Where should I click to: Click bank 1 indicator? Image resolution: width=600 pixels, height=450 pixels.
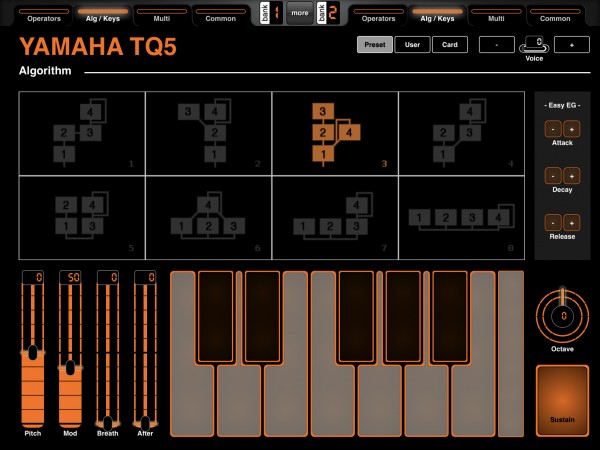point(271,13)
